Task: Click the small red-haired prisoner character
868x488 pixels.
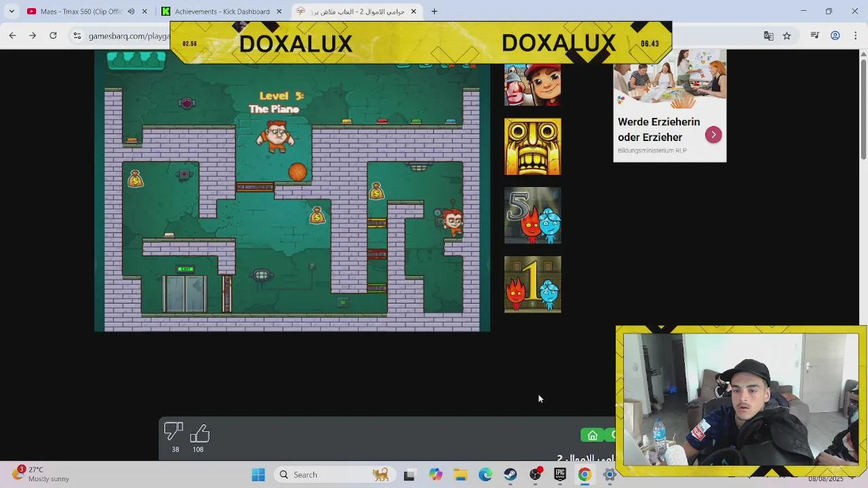Action: (452, 222)
